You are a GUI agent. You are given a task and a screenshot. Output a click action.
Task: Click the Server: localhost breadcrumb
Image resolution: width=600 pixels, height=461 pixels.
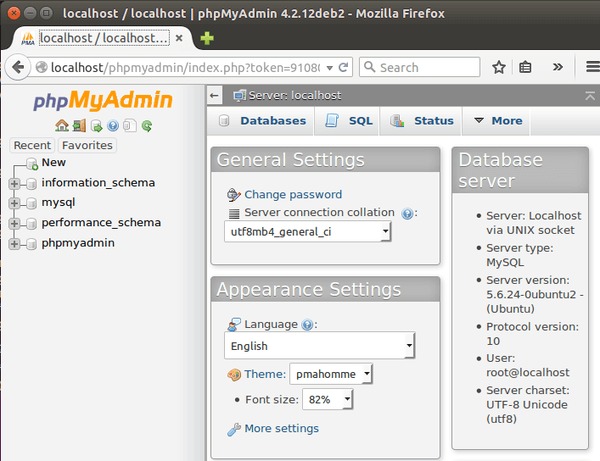tap(295, 95)
